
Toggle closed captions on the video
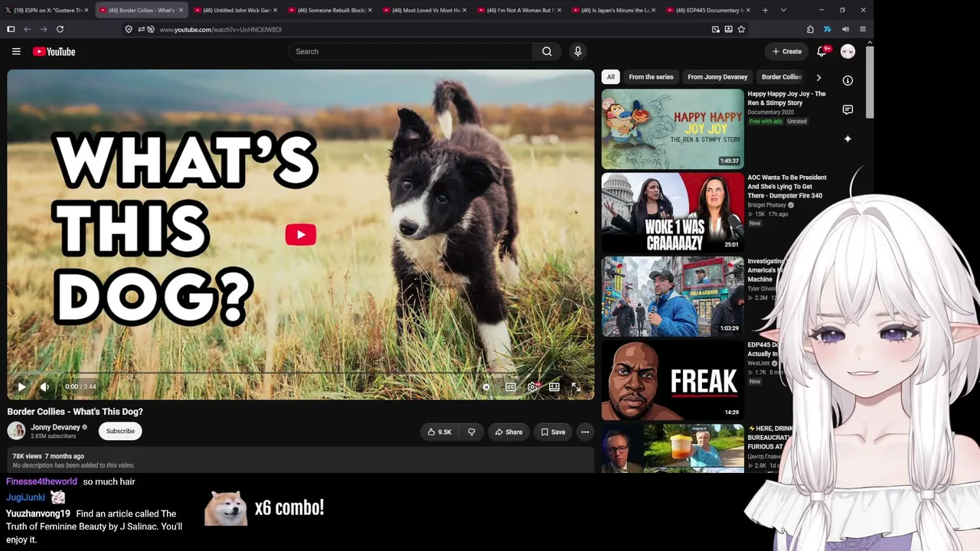tap(511, 386)
